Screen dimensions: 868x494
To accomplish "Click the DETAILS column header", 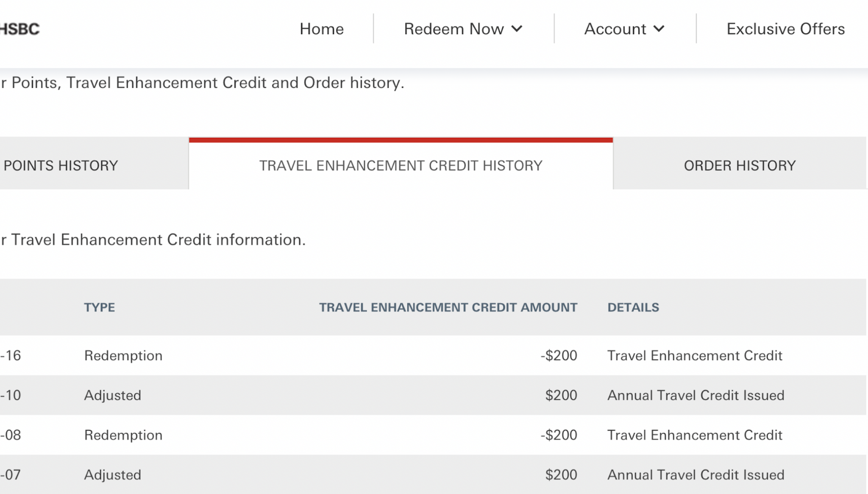I will tap(633, 307).
